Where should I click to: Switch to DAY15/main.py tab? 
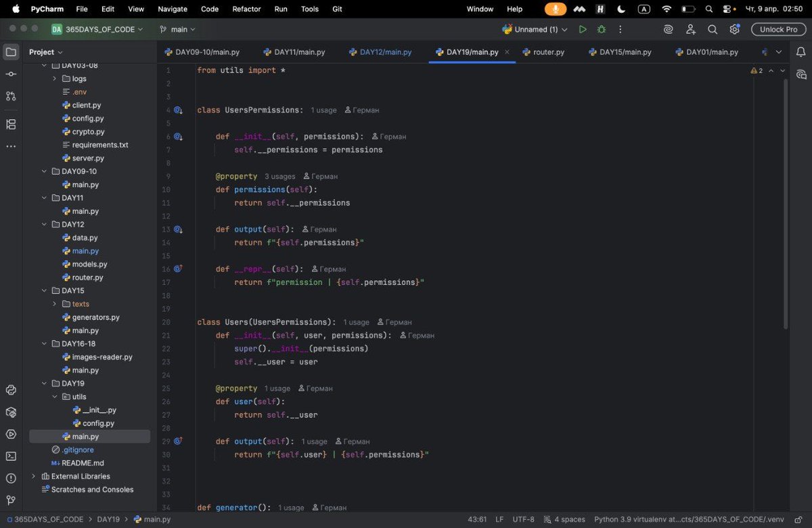[x=620, y=52]
